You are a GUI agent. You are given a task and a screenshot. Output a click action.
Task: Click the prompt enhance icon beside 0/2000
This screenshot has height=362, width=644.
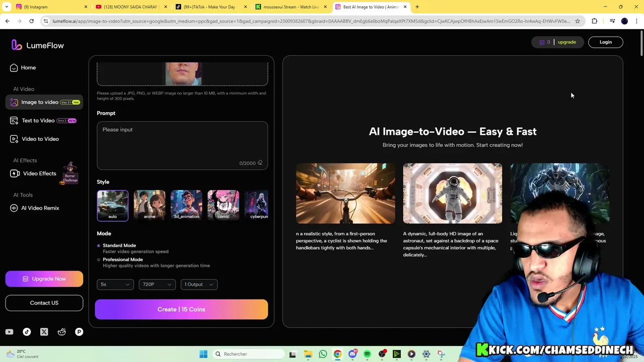(x=260, y=163)
